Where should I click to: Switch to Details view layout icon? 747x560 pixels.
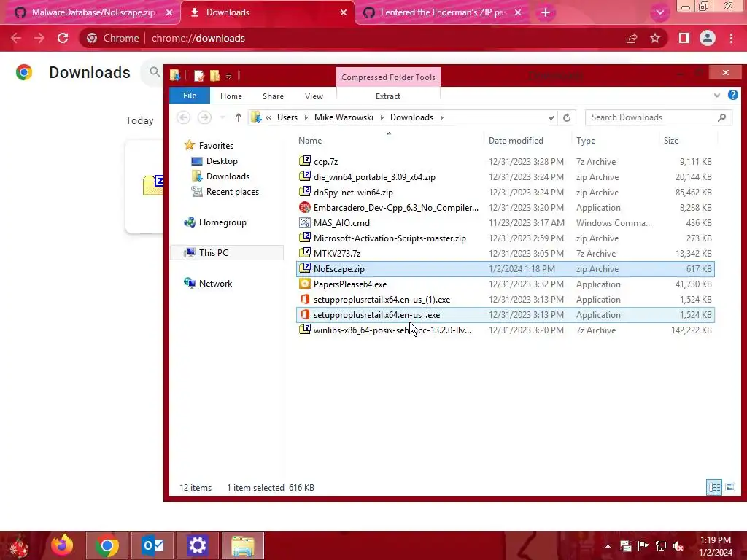(x=714, y=487)
